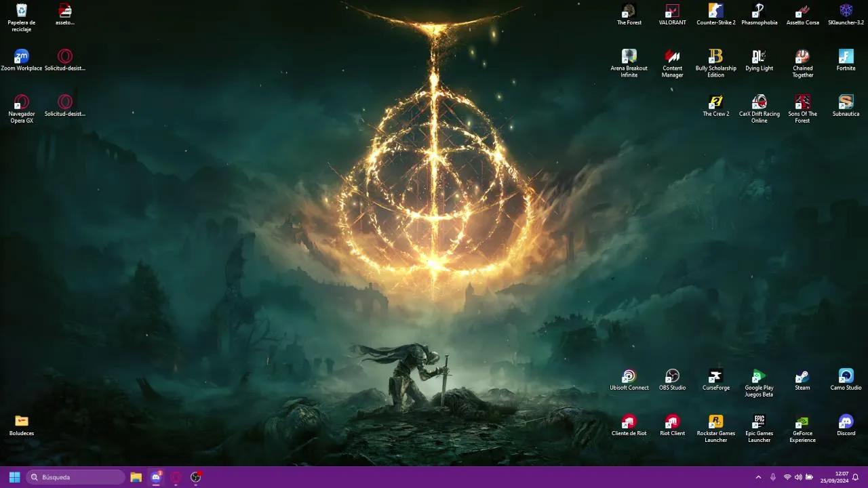Open Phasmophobia shortcut
The height and width of the screenshot is (488, 868).
coord(759,12)
